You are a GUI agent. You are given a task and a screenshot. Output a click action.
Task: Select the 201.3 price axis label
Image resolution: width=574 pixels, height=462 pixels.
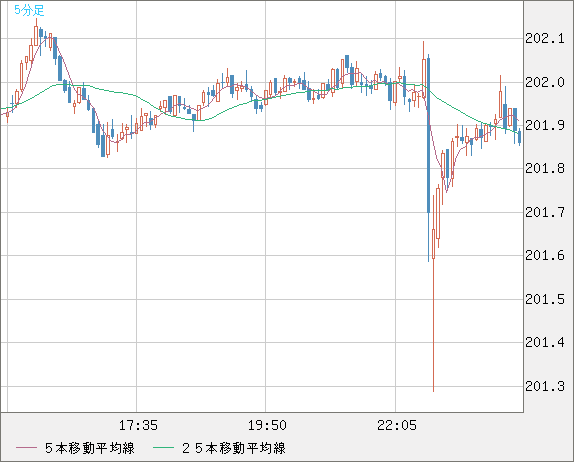[x=545, y=386]
